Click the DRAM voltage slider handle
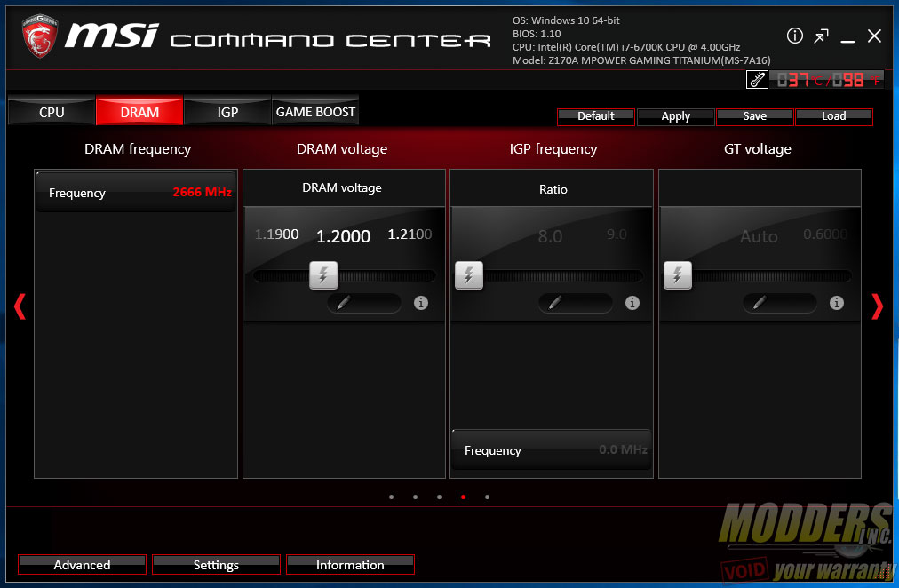 click(x=323, y=275)
